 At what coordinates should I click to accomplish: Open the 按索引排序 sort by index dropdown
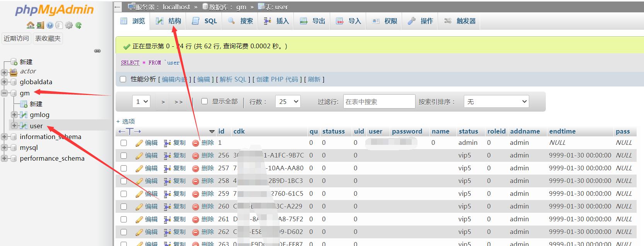[x=496, y=102]
